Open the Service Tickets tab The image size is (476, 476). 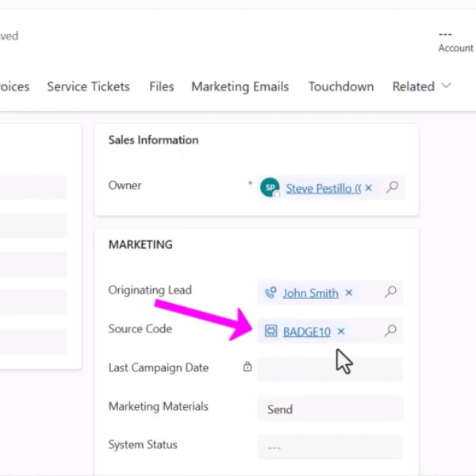point(88,86)
